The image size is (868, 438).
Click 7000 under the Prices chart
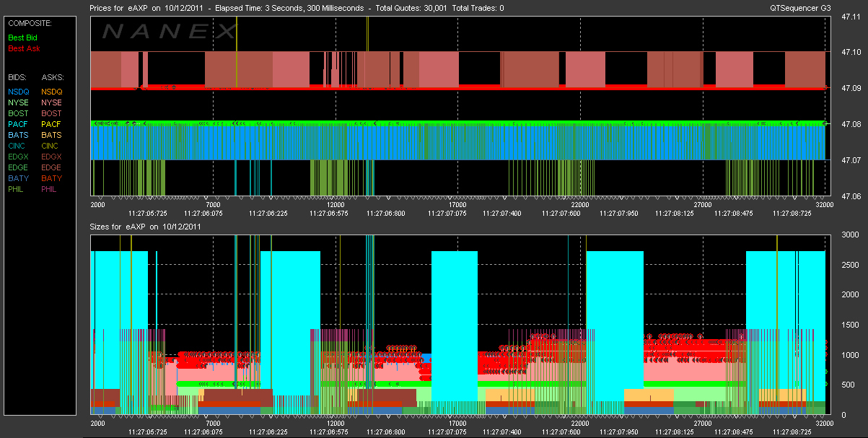pyautogui.click(x=212, y=204)
